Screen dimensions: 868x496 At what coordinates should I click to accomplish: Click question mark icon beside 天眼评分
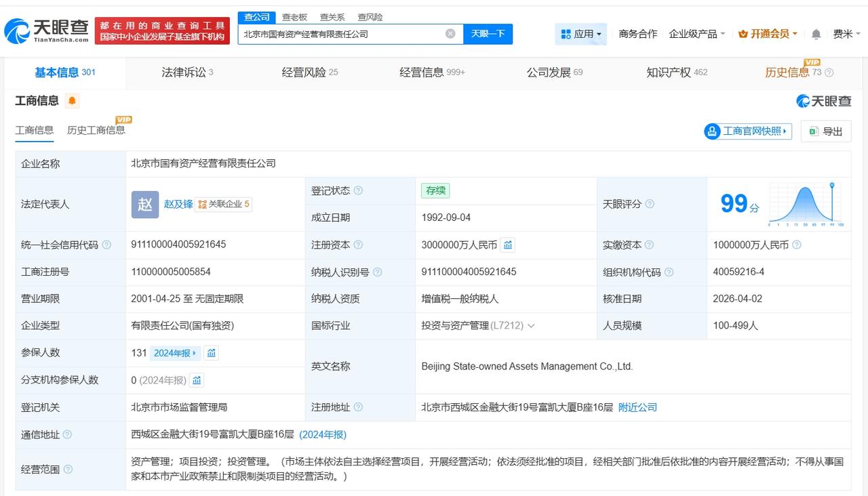tap(650, 204)
